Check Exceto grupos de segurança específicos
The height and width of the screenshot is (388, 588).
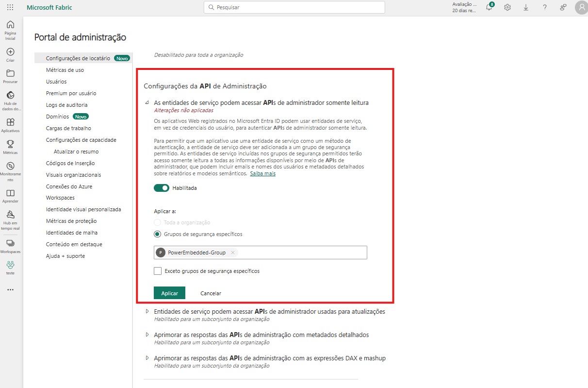158,271
